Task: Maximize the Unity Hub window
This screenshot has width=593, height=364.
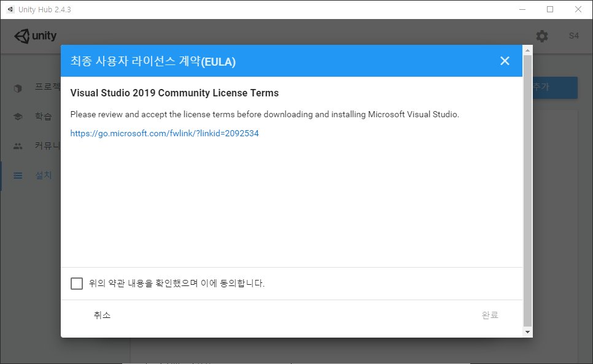Action: [550, 9]
